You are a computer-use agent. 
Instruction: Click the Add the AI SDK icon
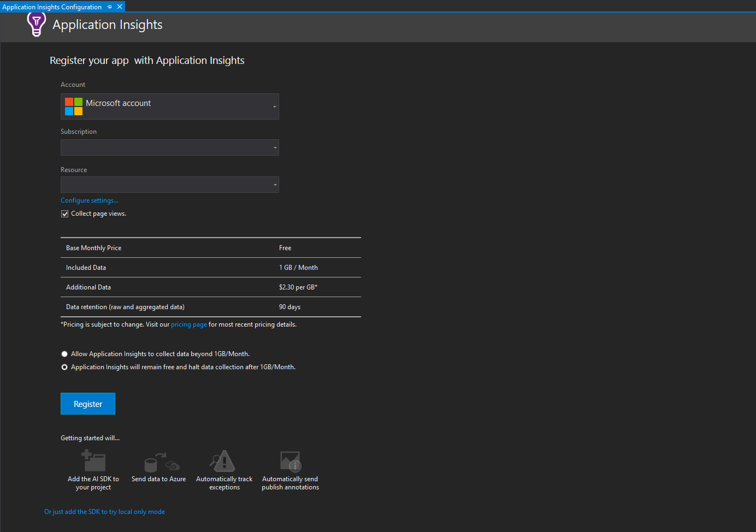tap(93, 460)
